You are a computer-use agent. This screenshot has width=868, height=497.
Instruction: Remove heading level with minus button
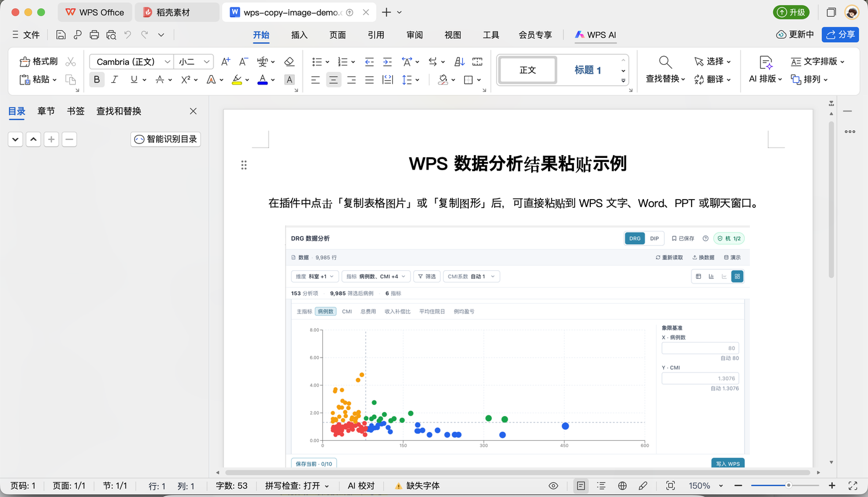(x=69, y=139)
